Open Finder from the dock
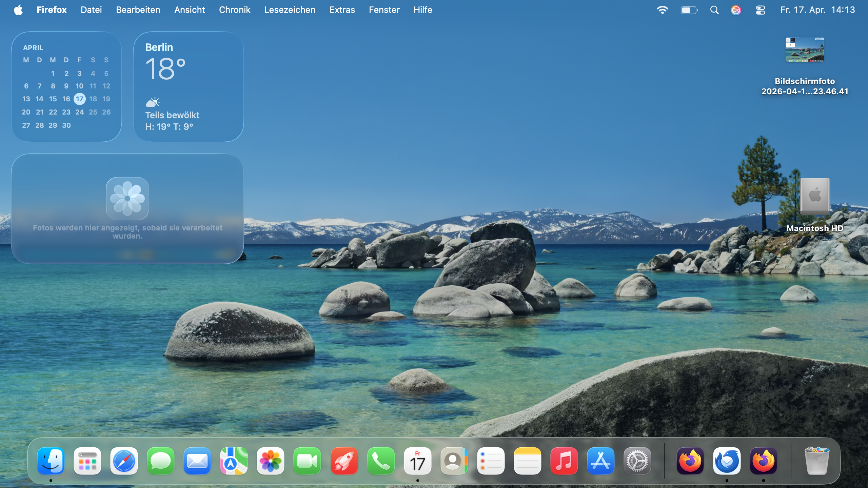868x488 pixels. tap(51, 461)
